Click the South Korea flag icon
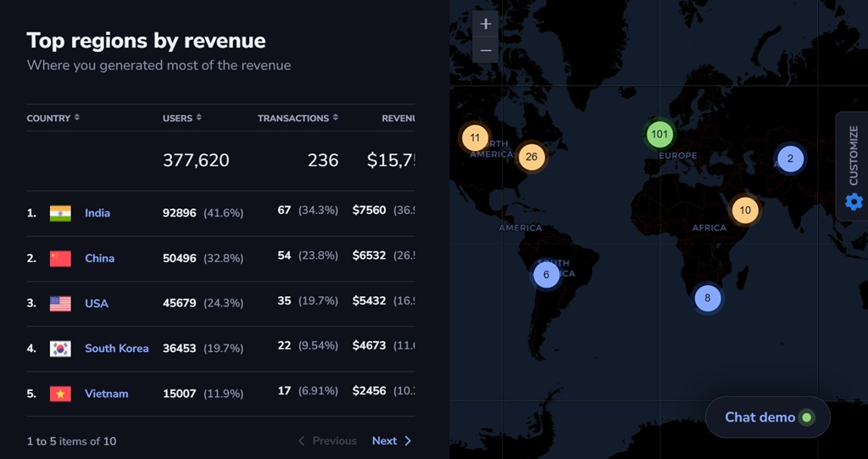 tap(60, 349)
